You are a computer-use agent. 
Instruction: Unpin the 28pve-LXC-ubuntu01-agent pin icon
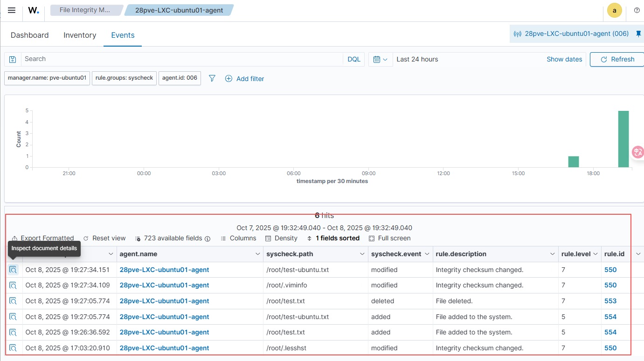pyautogui.click(x=638, y=34)
